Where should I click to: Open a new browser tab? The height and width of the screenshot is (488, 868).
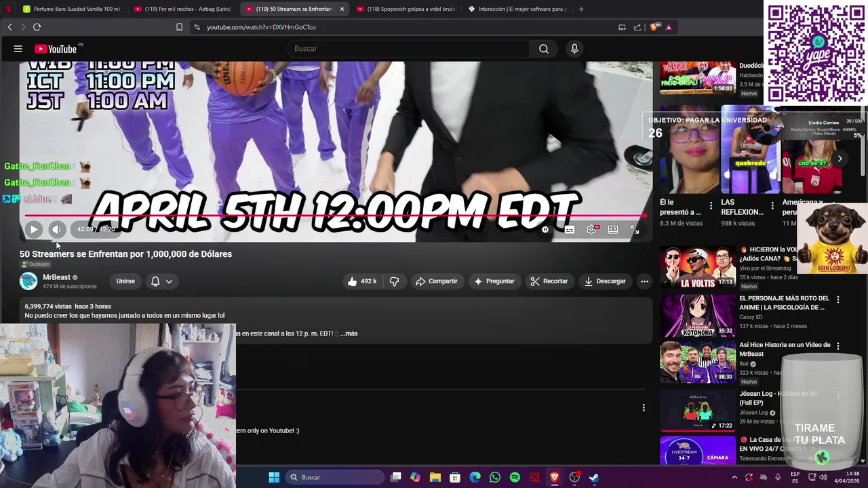click(581, 9)
